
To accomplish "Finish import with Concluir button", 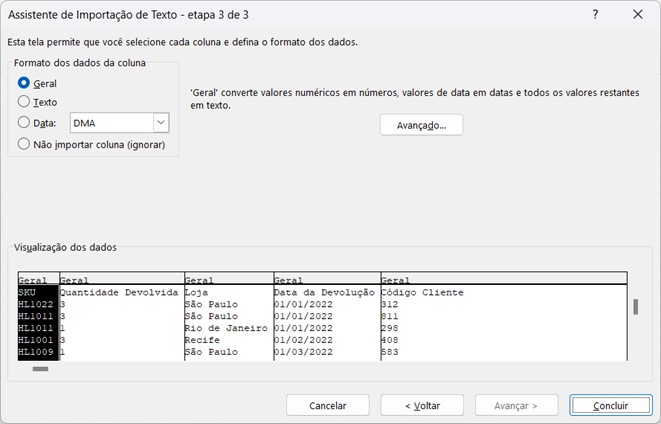I will (x=610, y=405).
